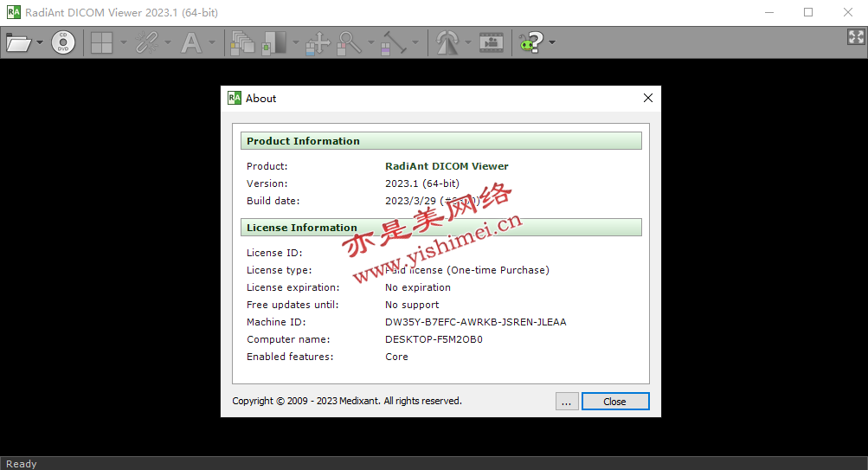
Task: Click the 'No expiration' value
Action: tap(418, 287)
